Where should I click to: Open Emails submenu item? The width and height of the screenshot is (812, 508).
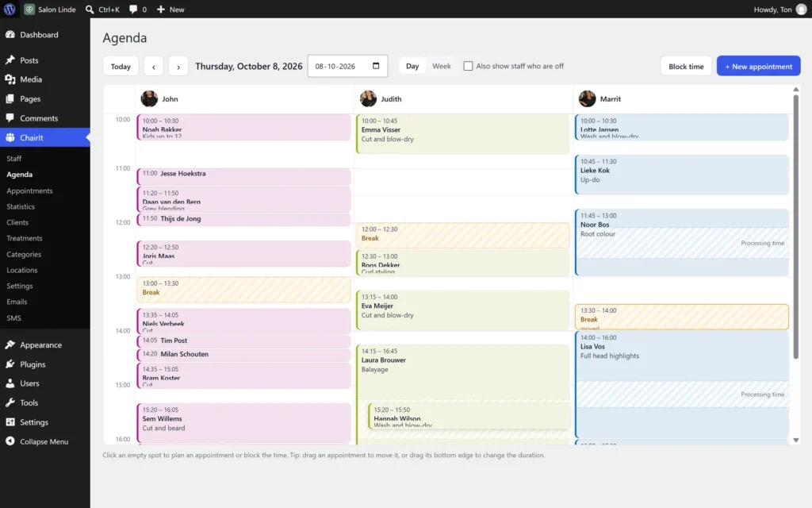[x=17, y=302]
